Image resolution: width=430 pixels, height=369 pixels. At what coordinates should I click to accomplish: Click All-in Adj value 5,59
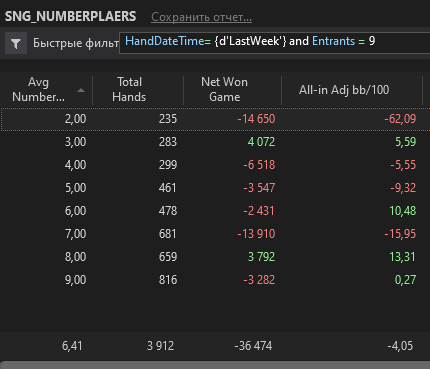(x=405, y=142)
